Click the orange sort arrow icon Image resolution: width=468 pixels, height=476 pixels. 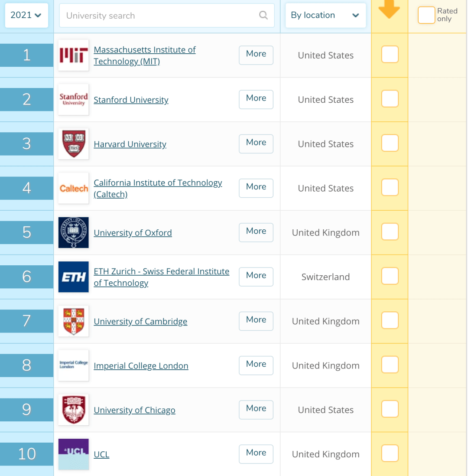(x=389, y=9)
